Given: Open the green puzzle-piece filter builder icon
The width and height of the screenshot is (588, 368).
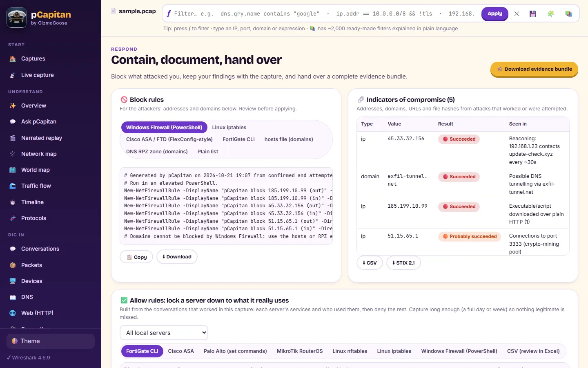Looking at the screenshot, I should (x=550, y=14).
